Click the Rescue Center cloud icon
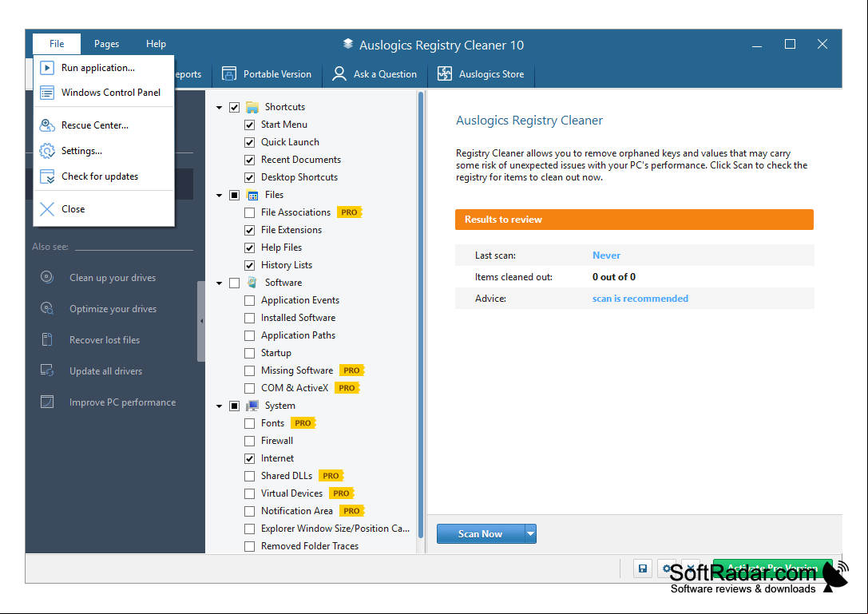Image resolution: width=868 pixels, height=614 pixels. [47, 125]
